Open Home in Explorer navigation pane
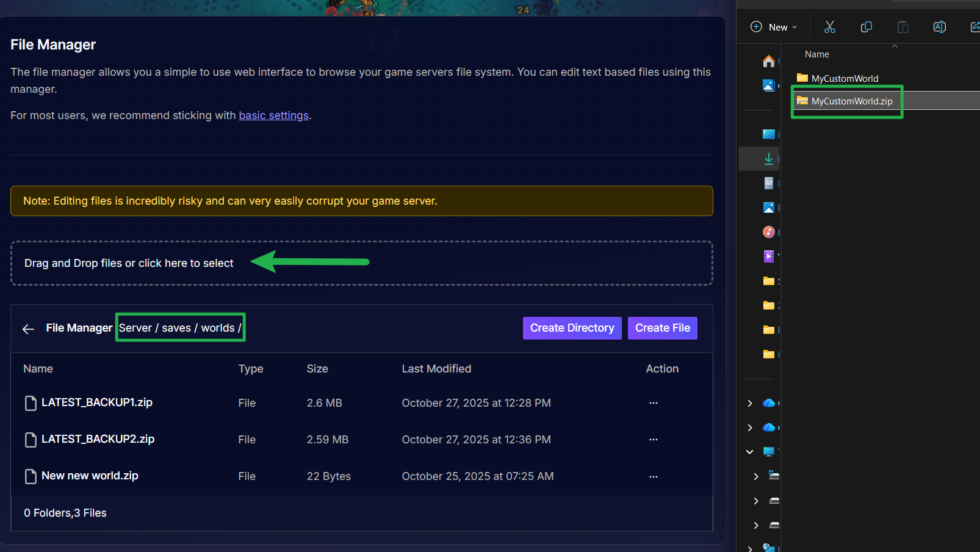The width and height of the screenshot is (980, 552). tap(769, 61)
